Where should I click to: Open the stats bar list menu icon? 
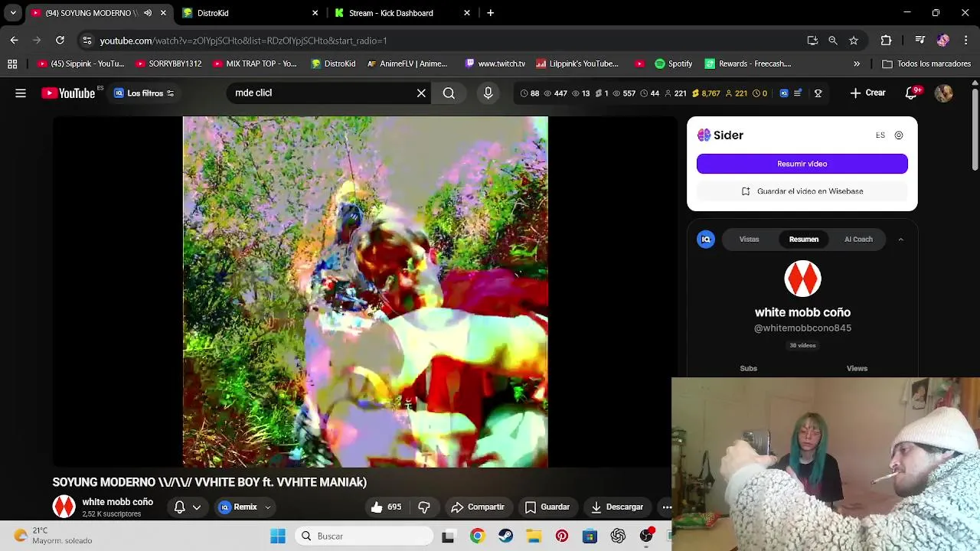[x=798, y=93]
